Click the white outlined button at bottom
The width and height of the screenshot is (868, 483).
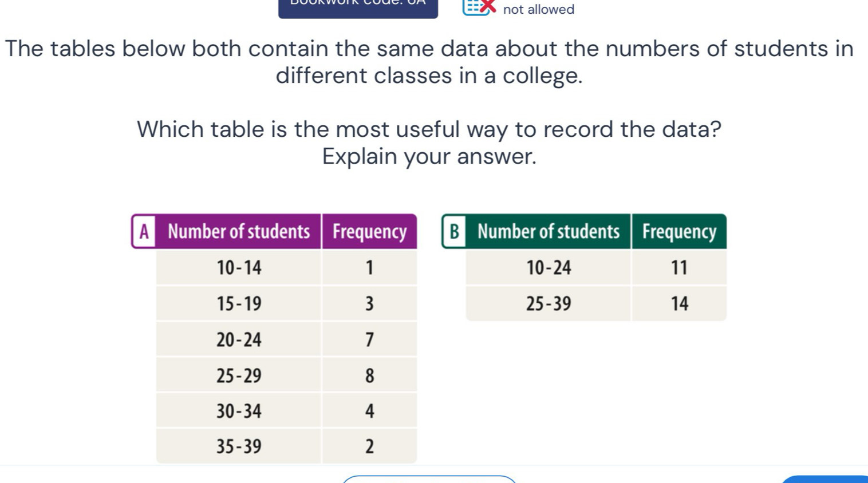click(429, 479)
